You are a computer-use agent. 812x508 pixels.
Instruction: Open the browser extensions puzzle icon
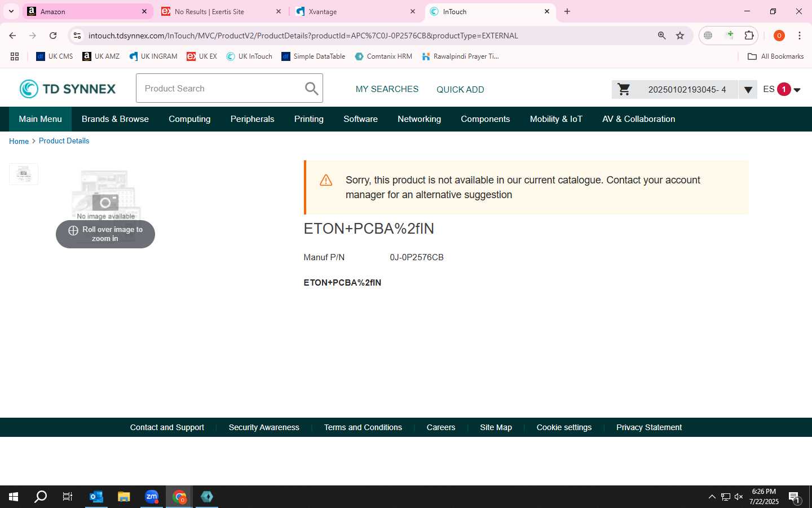point(749,36)
